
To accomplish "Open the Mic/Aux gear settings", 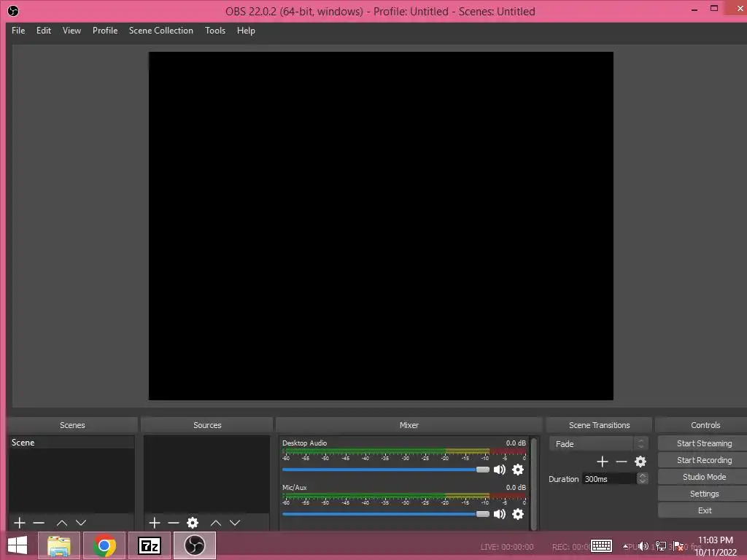I will (x=518, y=514).
